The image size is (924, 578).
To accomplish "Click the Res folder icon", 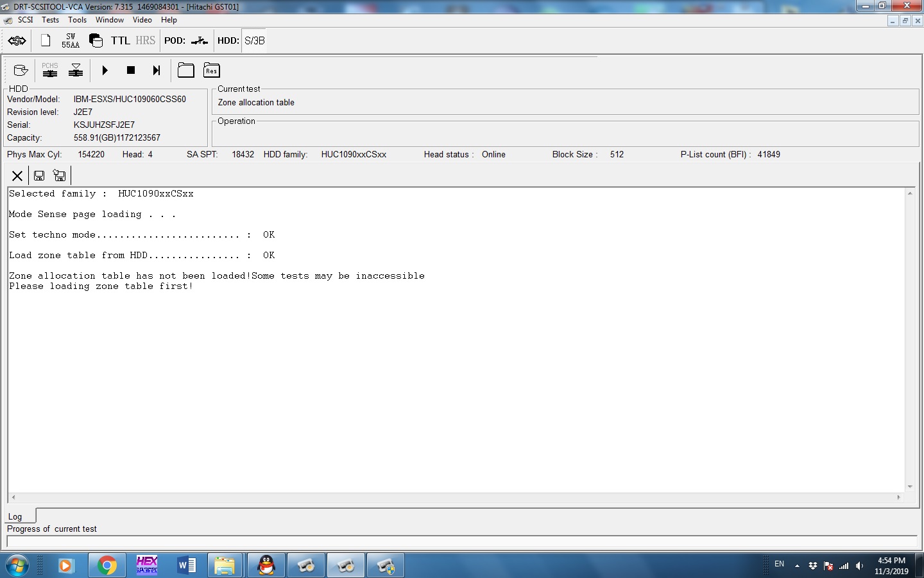I will pos(212,70).
